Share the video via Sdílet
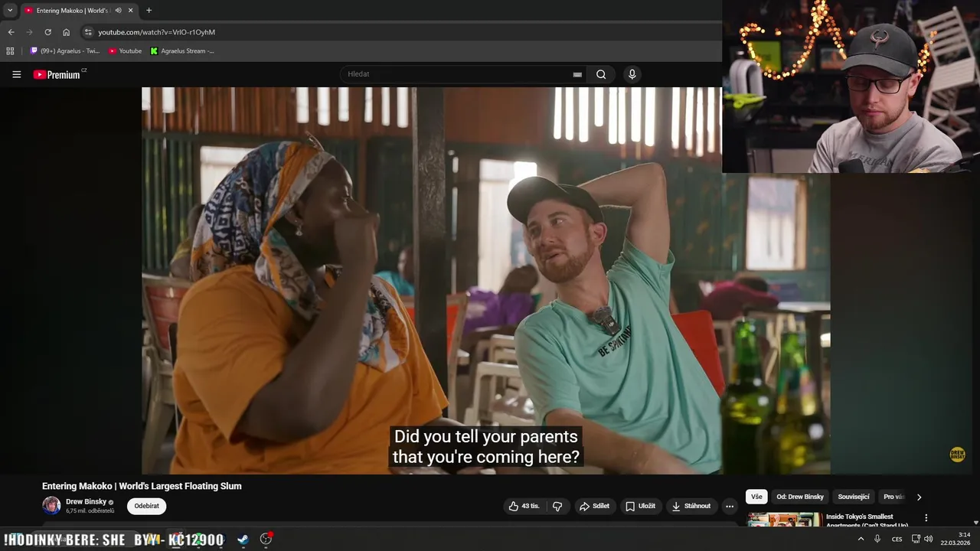This screenshot has height=551, width=980. [x=594, y=506]
